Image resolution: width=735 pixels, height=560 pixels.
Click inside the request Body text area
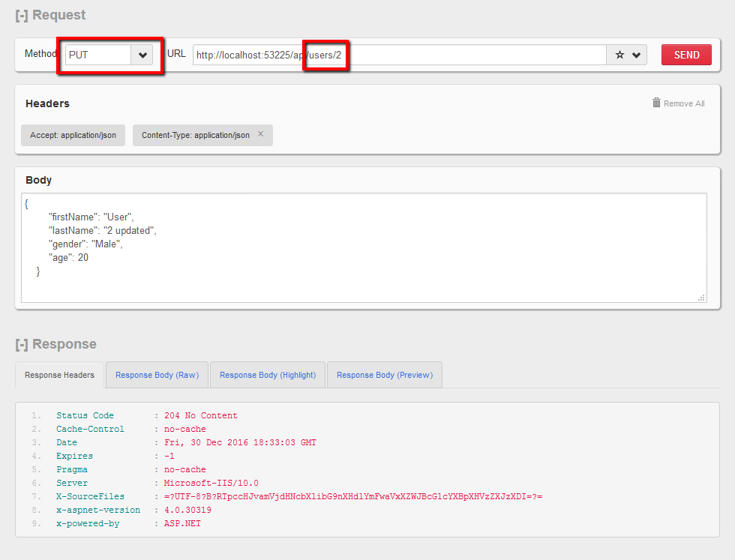tap(364, 247)
